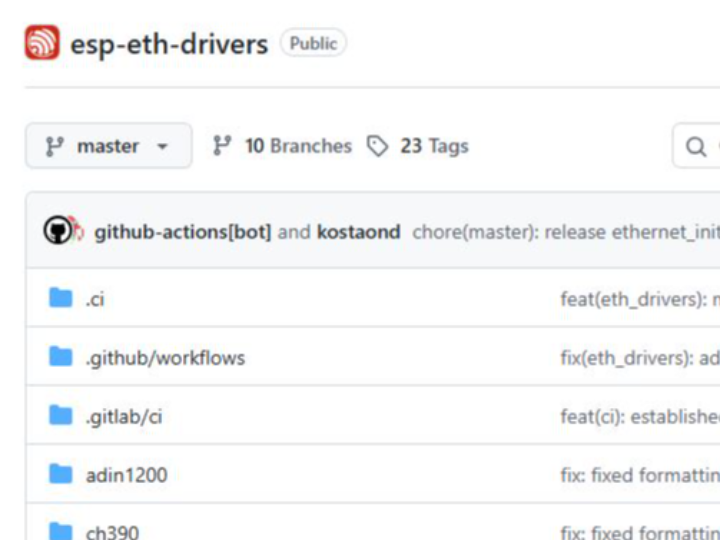The width and height of the screenshot is (720, 540).
Task: Open the .ci folder
Action: tap(95, 299)
